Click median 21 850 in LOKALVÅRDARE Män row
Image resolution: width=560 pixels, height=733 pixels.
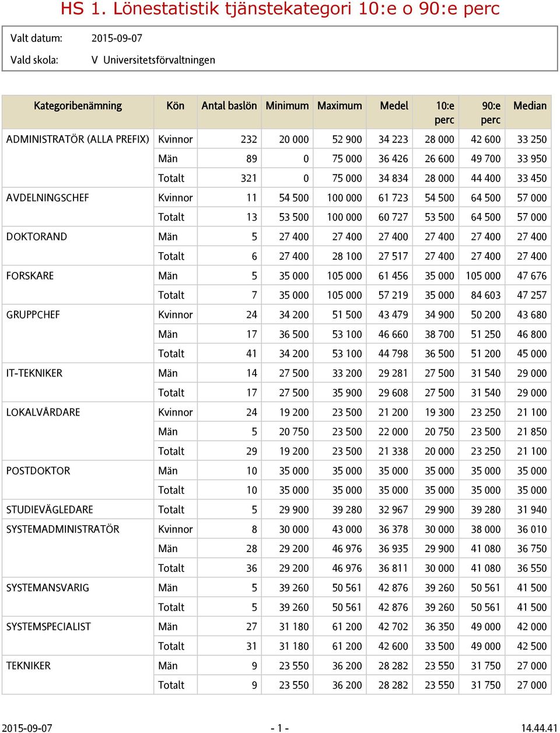click(x=532, y=432)
